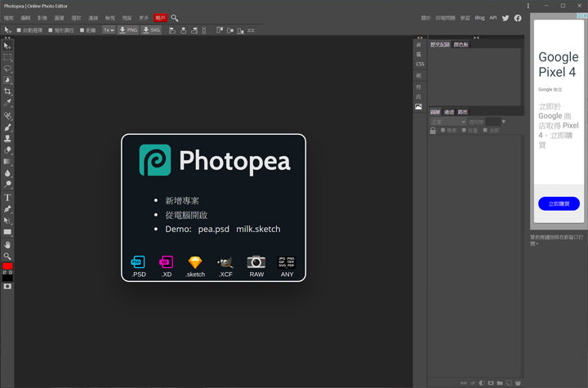Open the image thumbnail side panel icon
Viewport: 588px width, 388px height.
pos(418,106)
